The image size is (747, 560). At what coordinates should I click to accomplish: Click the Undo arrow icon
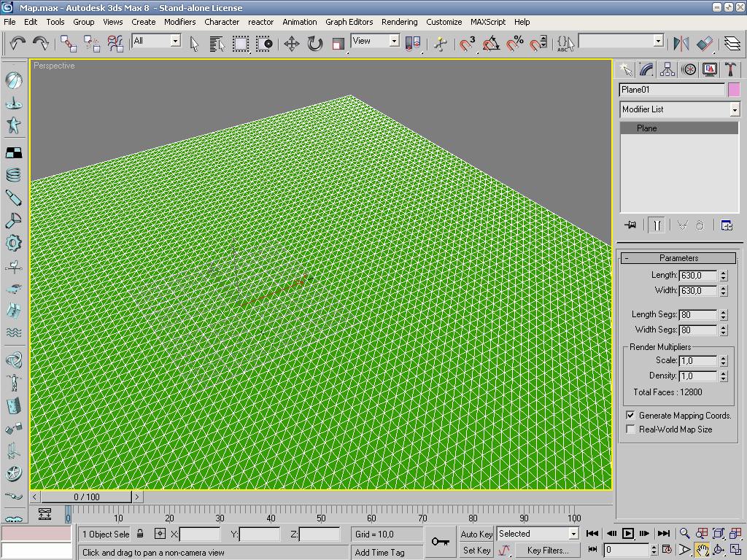point(18,43)
